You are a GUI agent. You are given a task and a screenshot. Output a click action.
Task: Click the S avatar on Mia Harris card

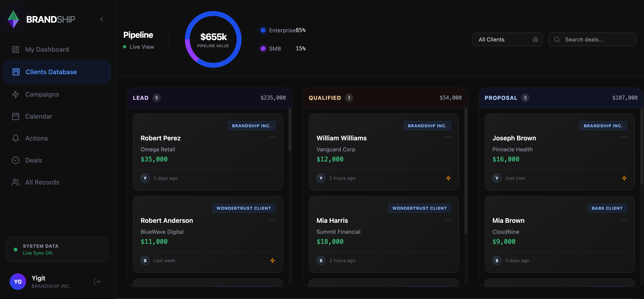[x=321, y=261]
